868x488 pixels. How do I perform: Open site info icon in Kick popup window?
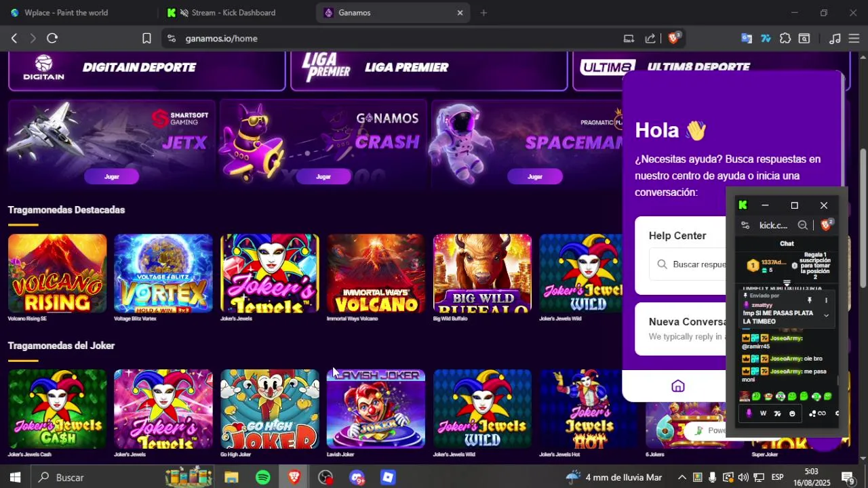coord(745,226)
